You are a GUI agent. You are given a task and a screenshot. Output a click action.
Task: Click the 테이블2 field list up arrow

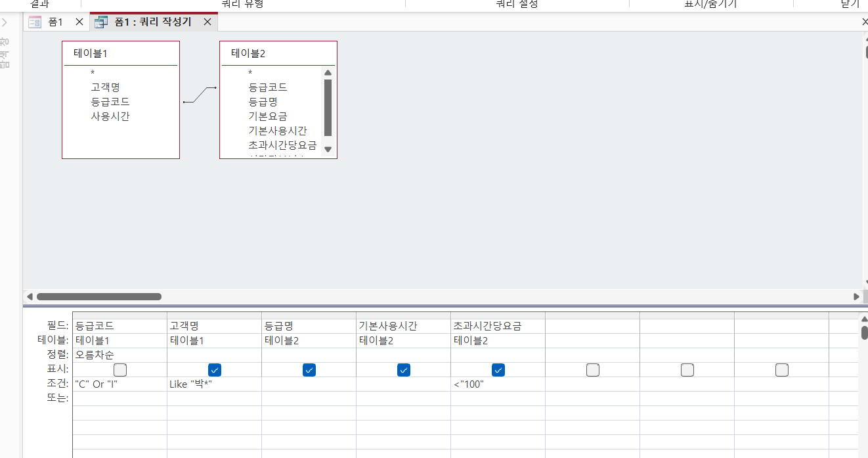coord(328,73)
